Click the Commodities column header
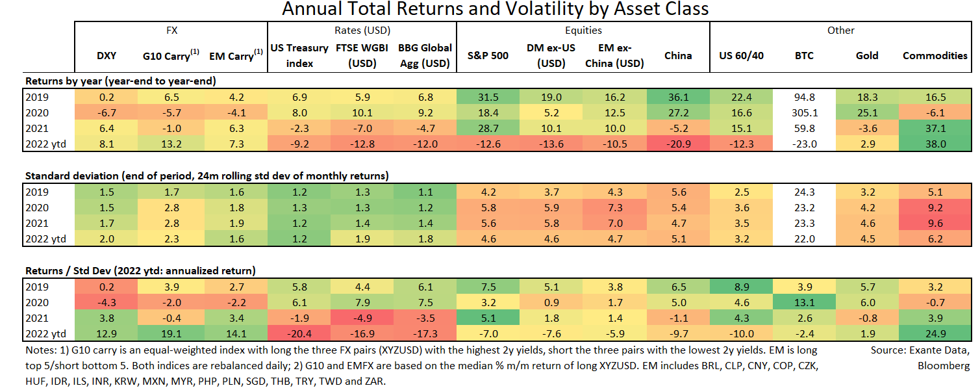980x388 pixels. 935,56
